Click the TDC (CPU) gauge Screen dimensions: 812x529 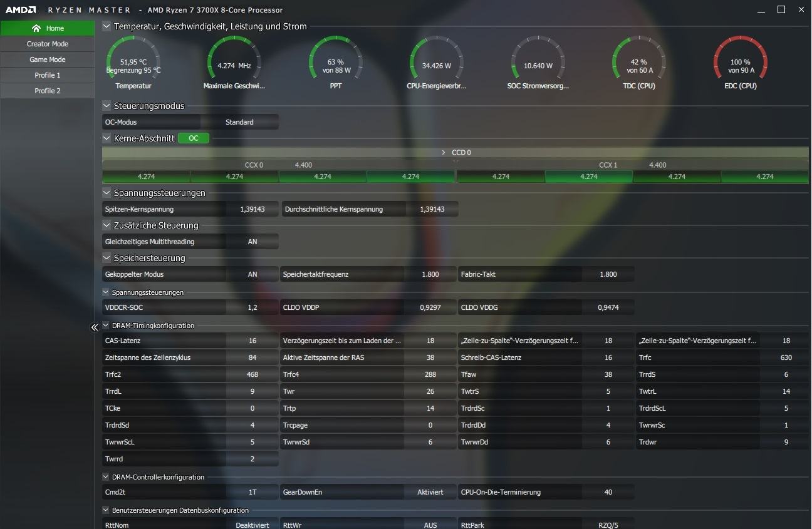[x=639, y=63]
